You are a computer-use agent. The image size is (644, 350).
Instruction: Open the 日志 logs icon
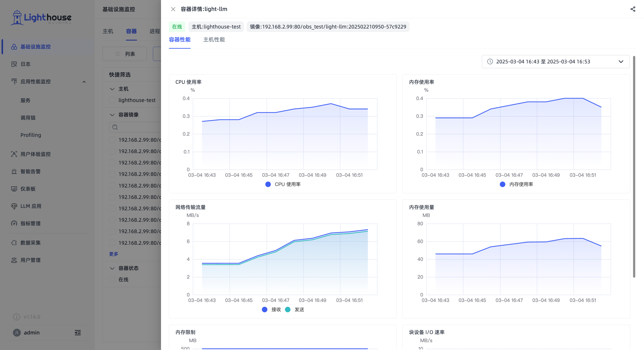[14, 64]
